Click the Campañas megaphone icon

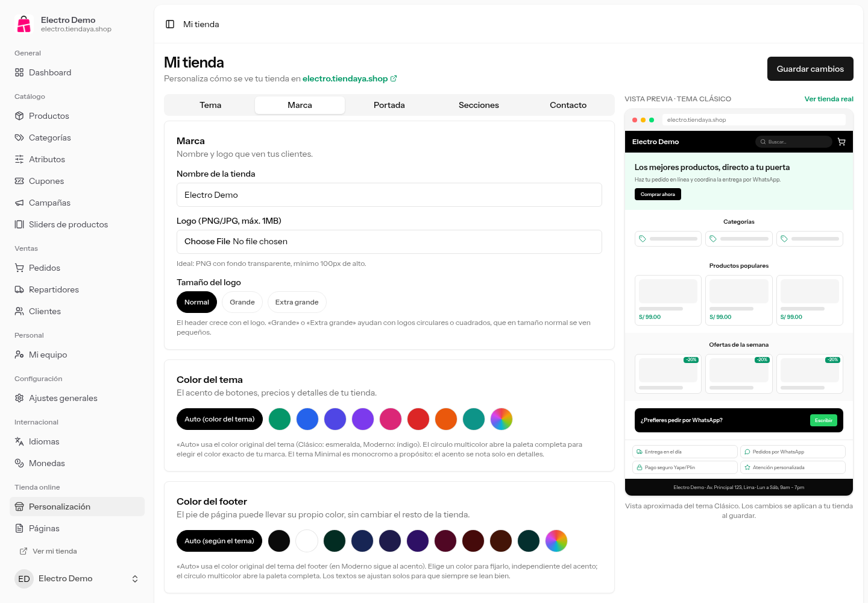[19, 203]
